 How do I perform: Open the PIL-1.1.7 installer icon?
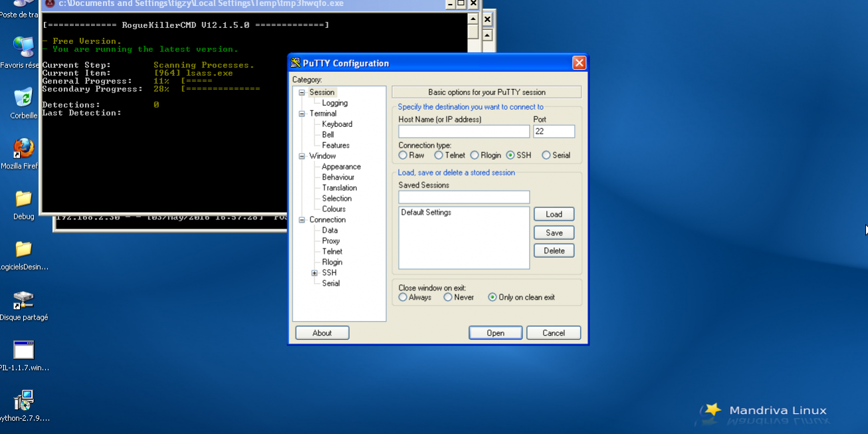tap(23, 350)
